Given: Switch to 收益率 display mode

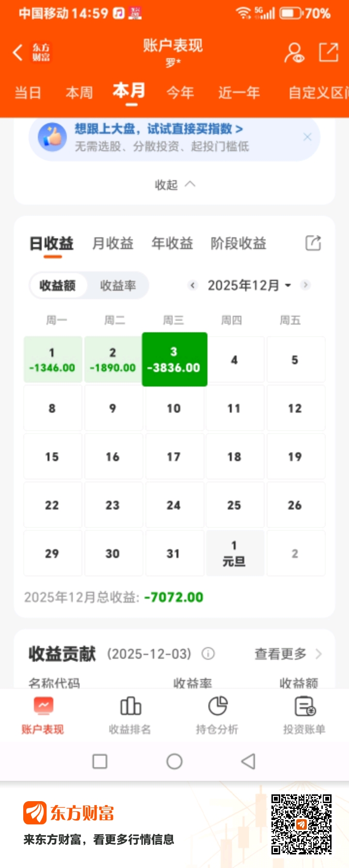Looking at the screenshot, I should click(118, 285).
